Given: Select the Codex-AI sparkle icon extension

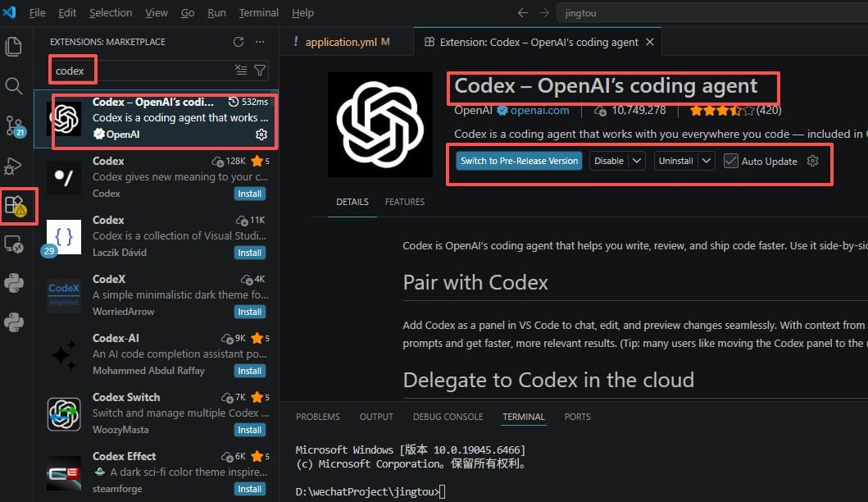Looking at the screenshot, I should (64, 354).
